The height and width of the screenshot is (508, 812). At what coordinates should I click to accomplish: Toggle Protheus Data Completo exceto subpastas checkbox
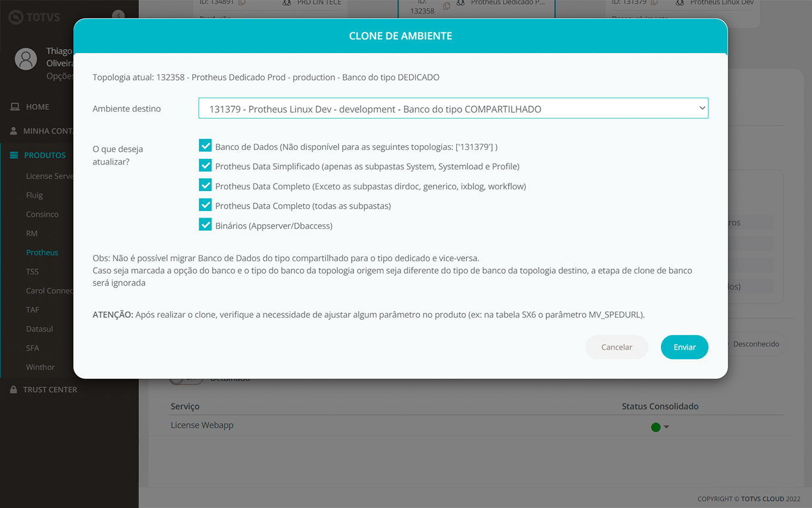pos(205,185)
